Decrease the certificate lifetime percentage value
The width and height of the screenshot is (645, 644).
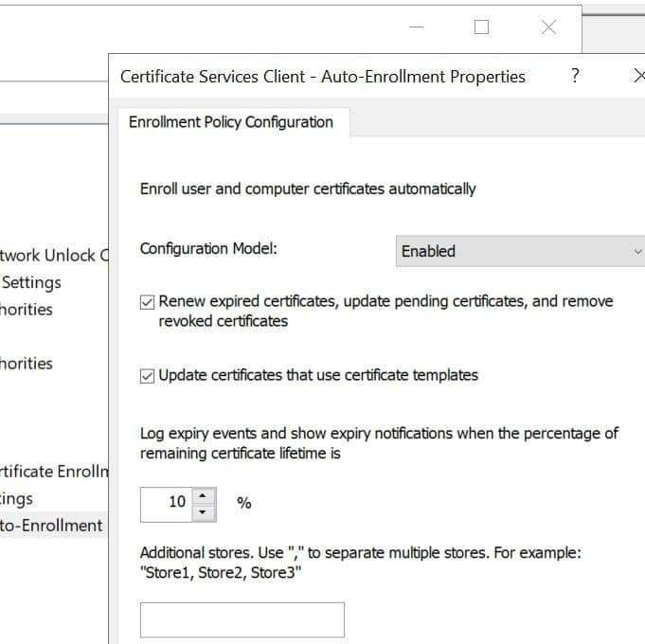click(x=205, y=512)
